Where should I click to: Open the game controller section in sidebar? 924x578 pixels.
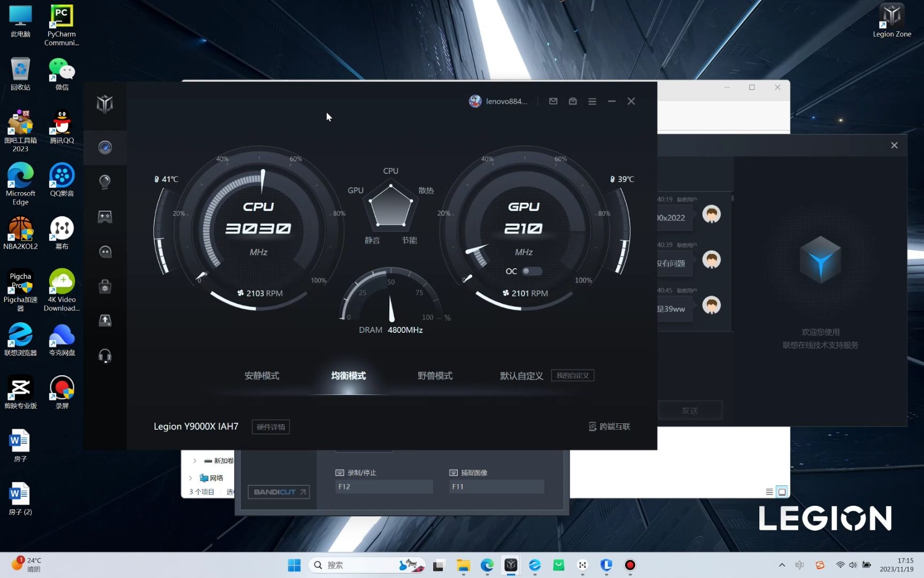click(x=105, y=217)
